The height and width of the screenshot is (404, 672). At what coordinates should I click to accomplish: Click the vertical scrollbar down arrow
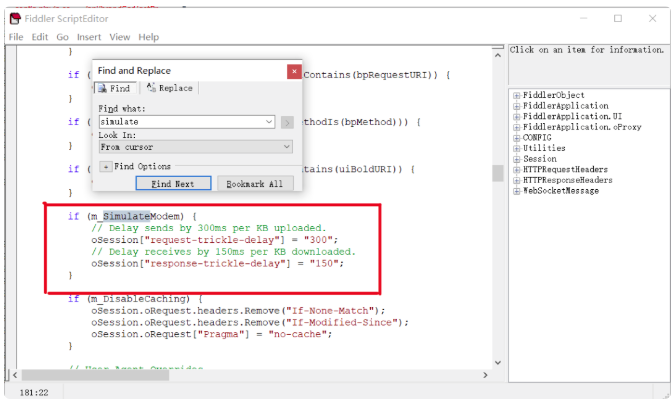(498, 362)
